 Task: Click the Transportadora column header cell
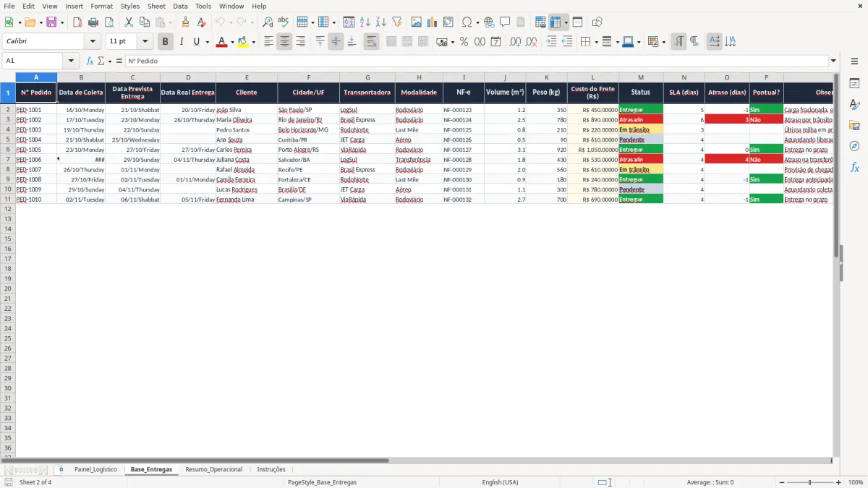[367, 93]
